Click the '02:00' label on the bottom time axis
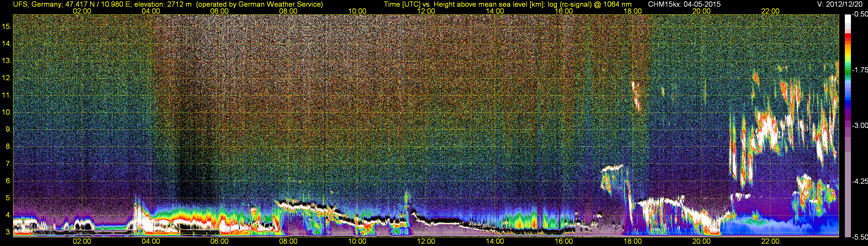 [x=82, y=241]
